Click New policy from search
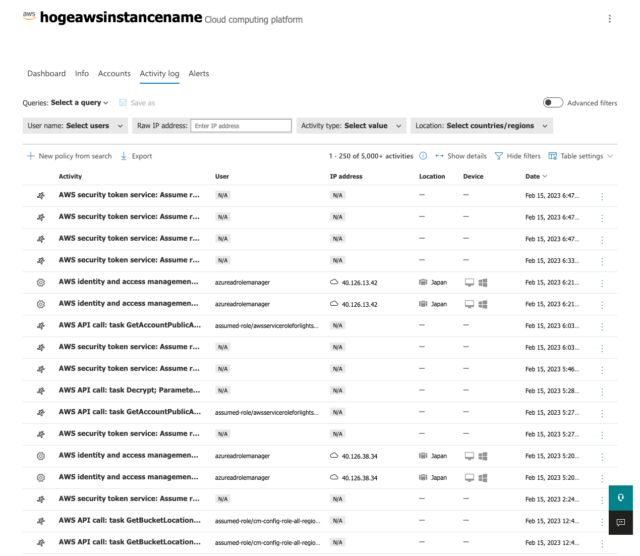The image size is (640, 556). (69, 156)
